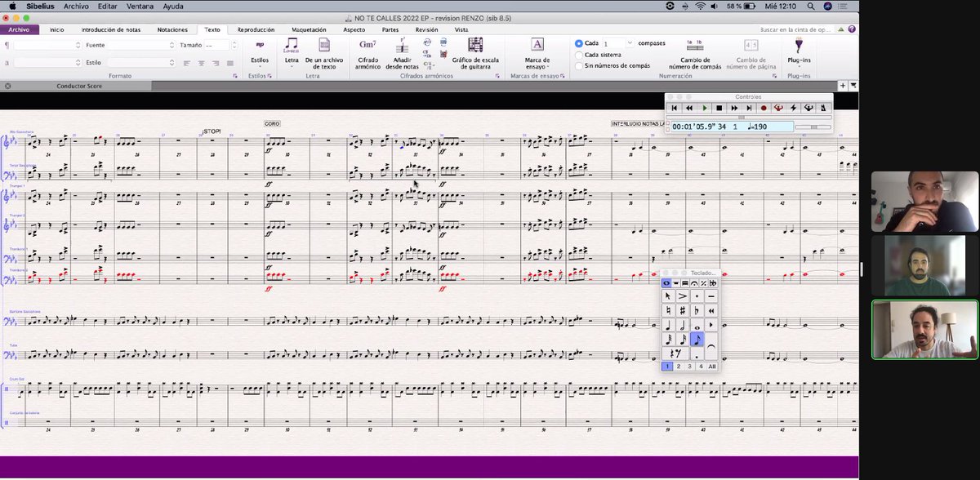Select the flat accidental in keypad
The width and height of the screenshot is (980, 480).
click(697, 310)
